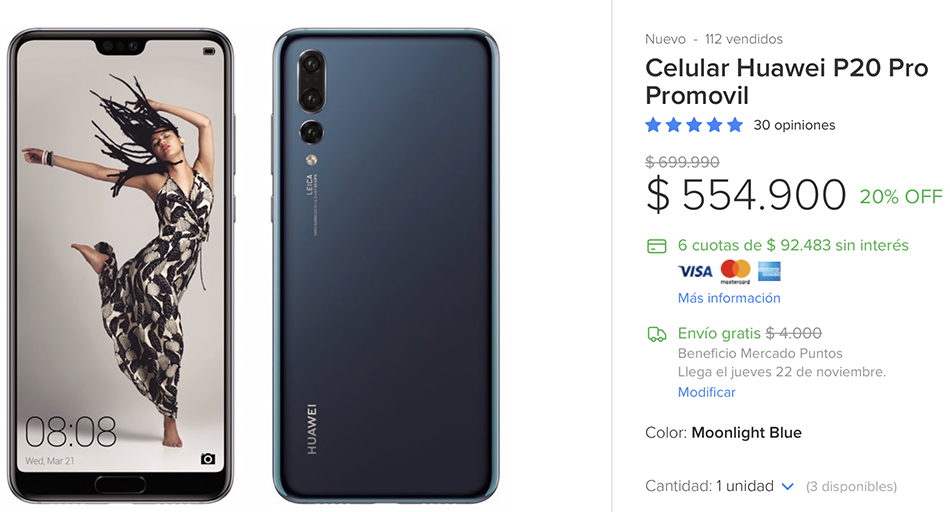Expand quantity selector chevron arrow
The height and width of the screenshot is (512, 950).
click(x=788, y=486)
